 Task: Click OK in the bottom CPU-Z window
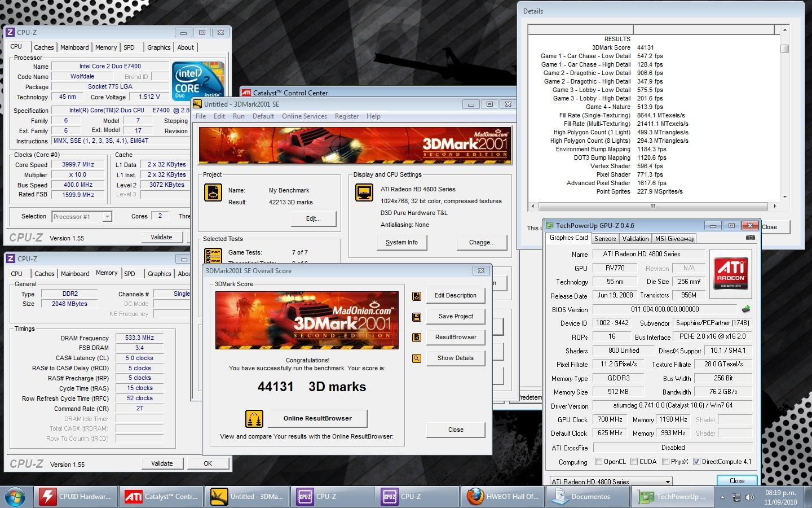(x=208, y=463)
